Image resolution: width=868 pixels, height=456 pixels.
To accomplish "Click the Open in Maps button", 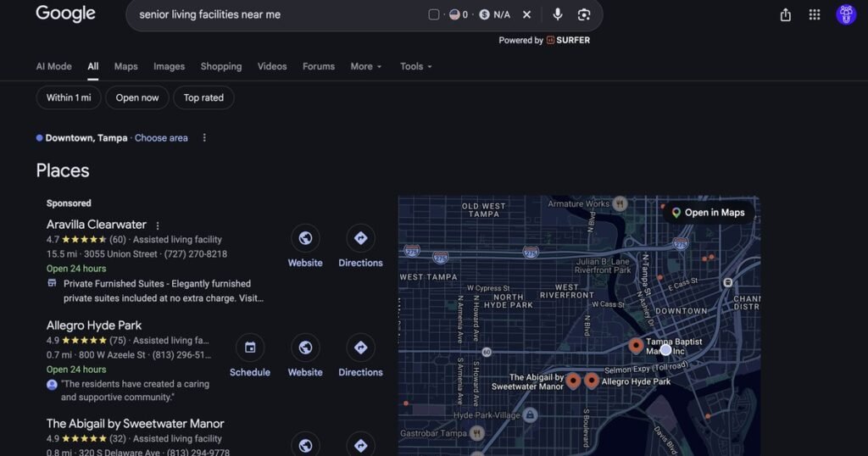I will tap(708, 213).
